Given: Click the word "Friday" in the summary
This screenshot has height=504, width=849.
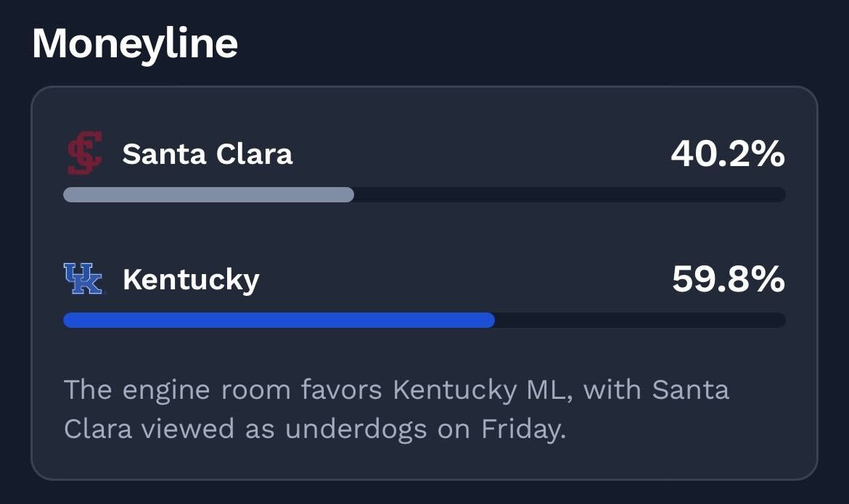Looking at the screenshot, I should (522, 429).
